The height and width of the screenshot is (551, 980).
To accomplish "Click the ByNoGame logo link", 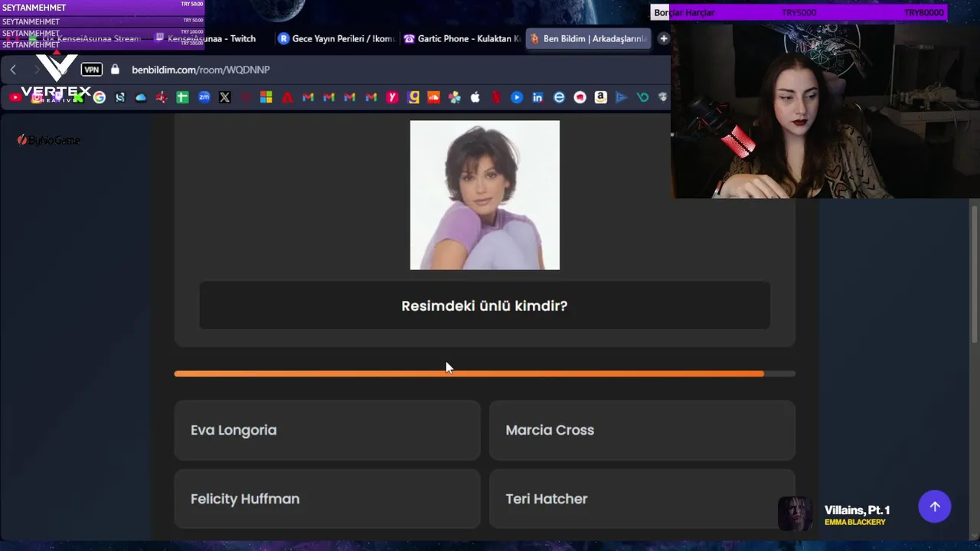I will tap(48, 140).
